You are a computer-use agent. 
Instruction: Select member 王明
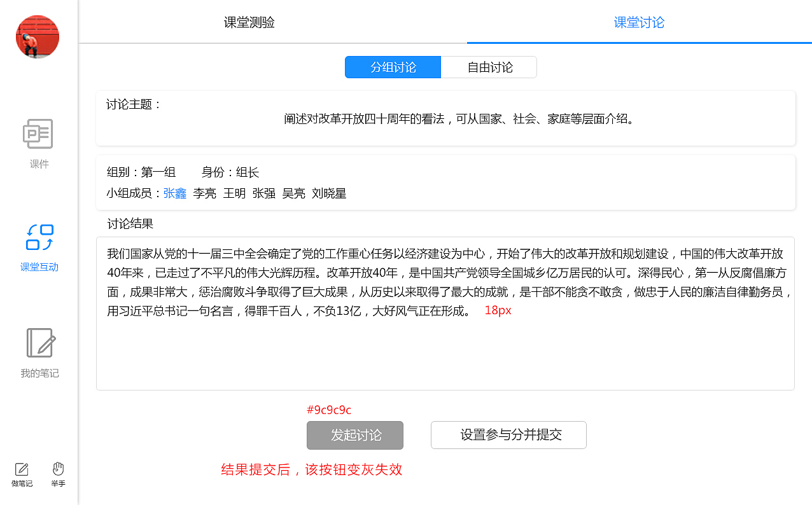point(234,193)
